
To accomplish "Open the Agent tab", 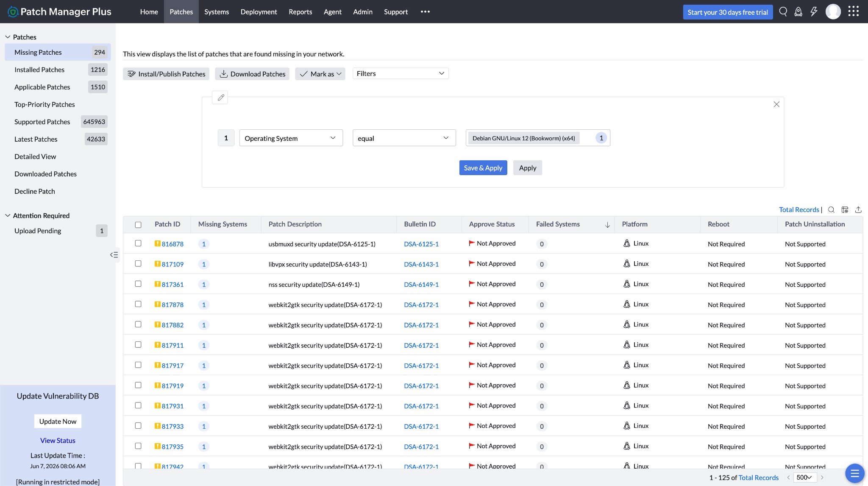I will [x=333, y=12].
